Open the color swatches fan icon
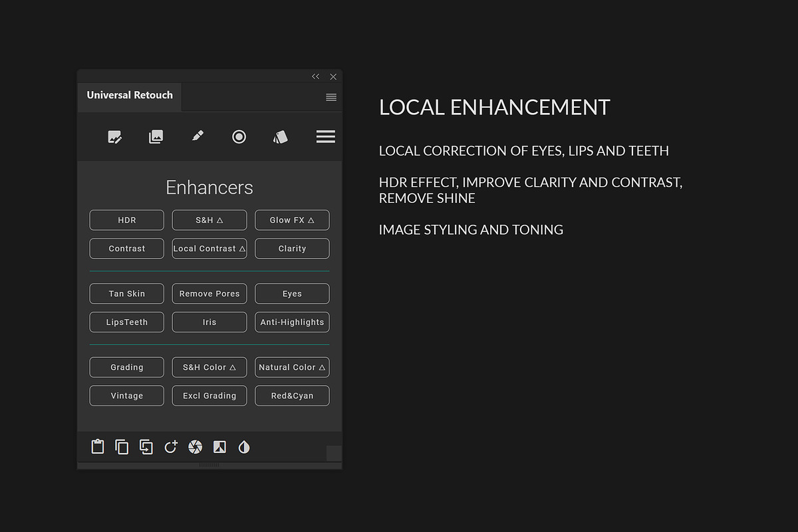 pyautogui.click(x=281, y=137)
